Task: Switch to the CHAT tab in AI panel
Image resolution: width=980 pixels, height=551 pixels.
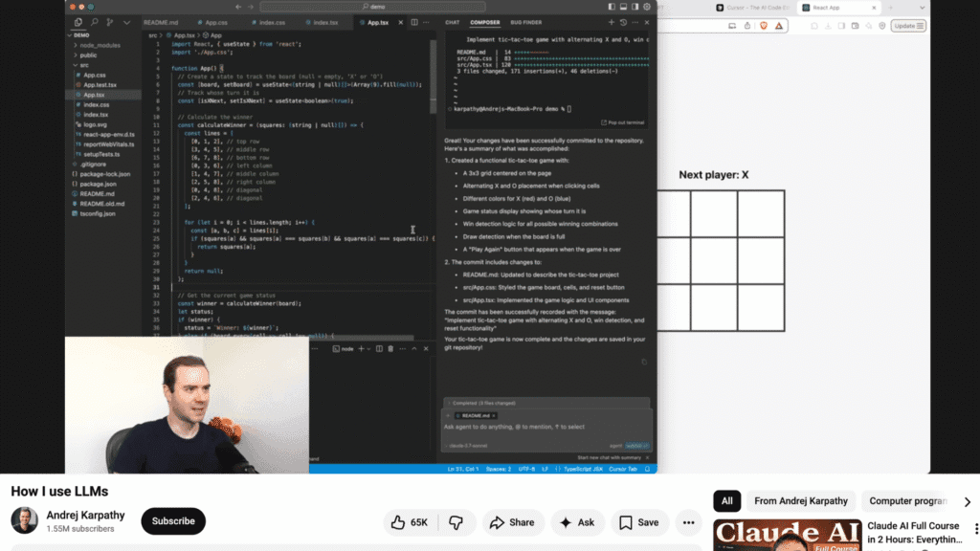Action: click(452, 23)
